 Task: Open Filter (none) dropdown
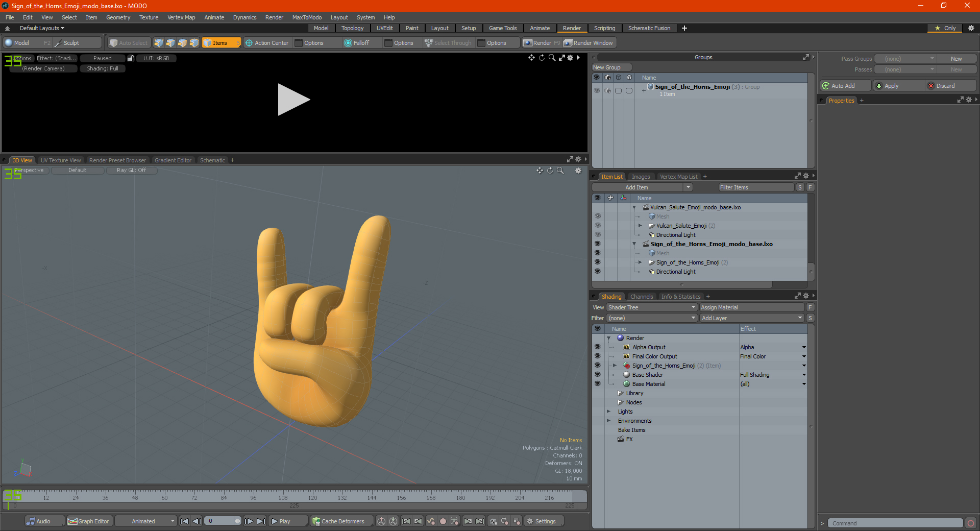pos(652,318)
